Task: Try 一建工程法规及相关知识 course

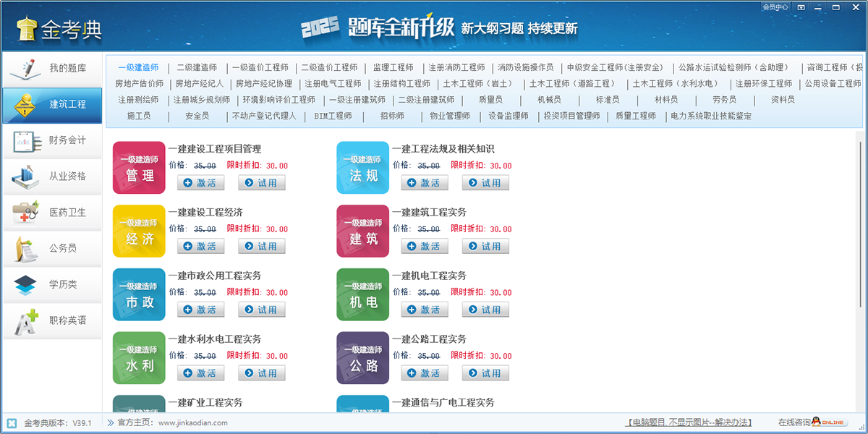Action: click(485, 183)
